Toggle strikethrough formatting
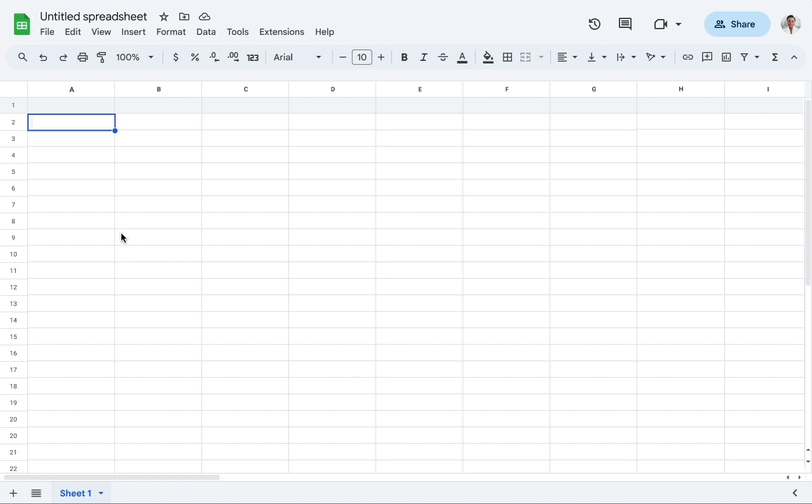 coord(443,57)
